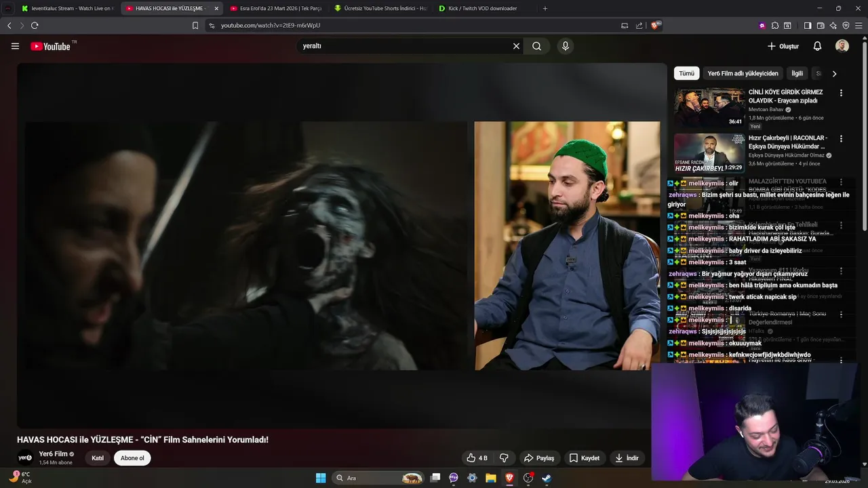Screen dimensions: 868x488
Task: Select the Tümü filter chip
Action: pos(687,73)
